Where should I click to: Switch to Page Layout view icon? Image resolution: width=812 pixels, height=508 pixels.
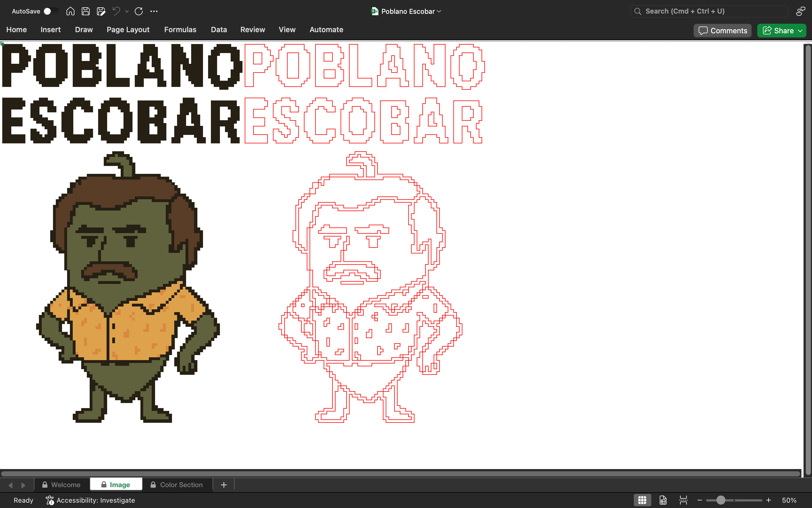tap(663, 500)
